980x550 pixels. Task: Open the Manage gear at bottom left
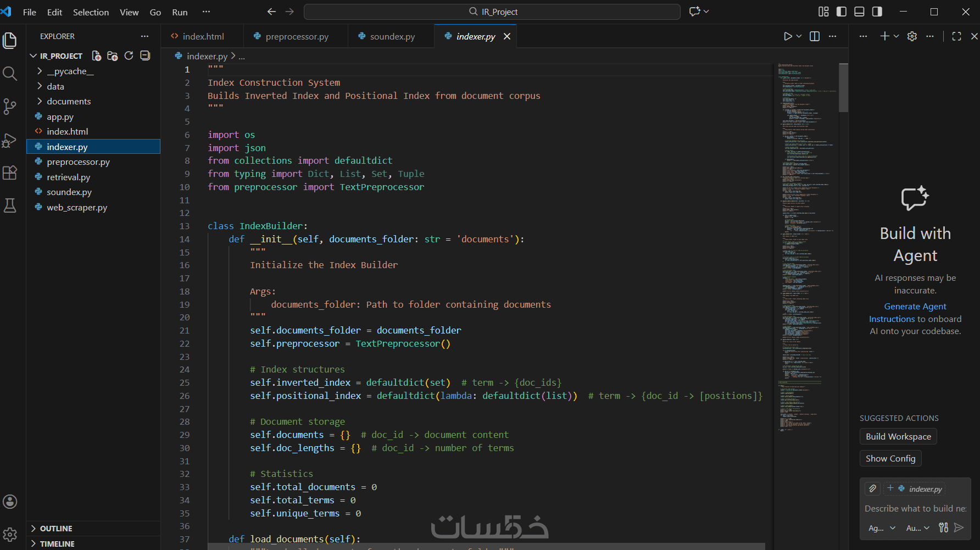click(x=10, y=534)
